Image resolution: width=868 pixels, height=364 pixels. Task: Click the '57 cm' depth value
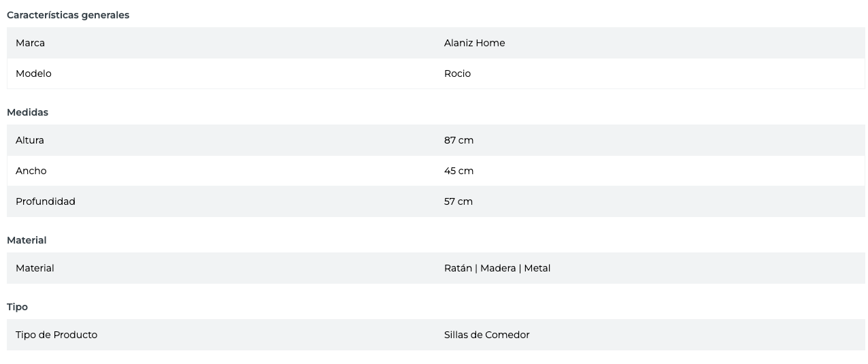pos(458,201)
